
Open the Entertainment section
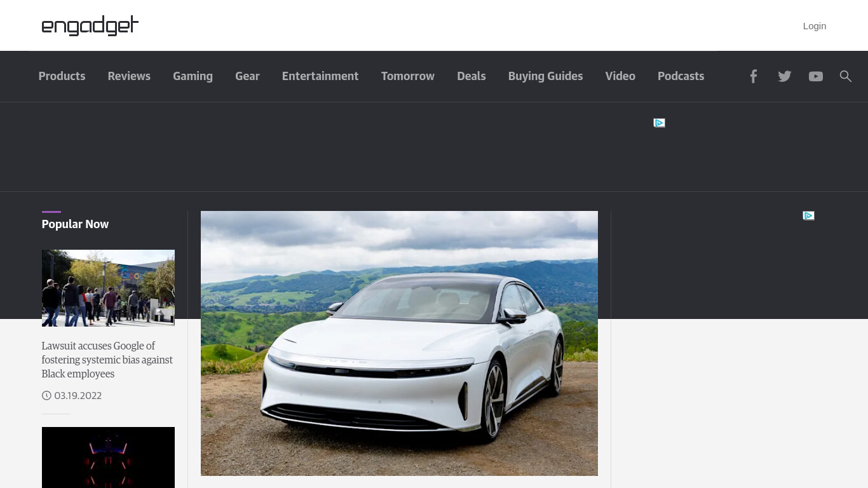[320, 76]
